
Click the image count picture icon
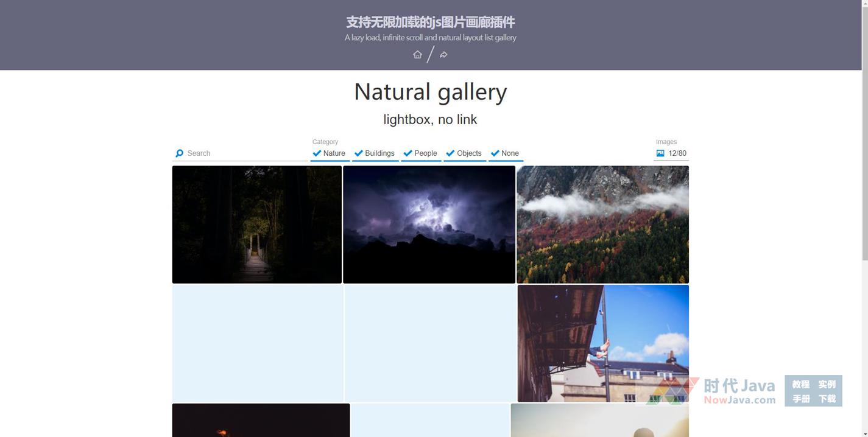click(660, 153)
